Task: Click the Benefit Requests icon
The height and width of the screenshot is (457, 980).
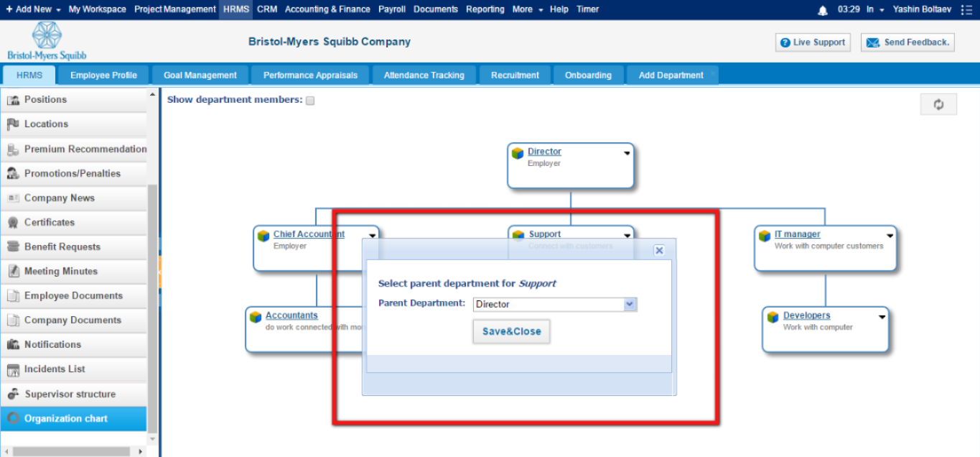Action: (x=13, y=246)
